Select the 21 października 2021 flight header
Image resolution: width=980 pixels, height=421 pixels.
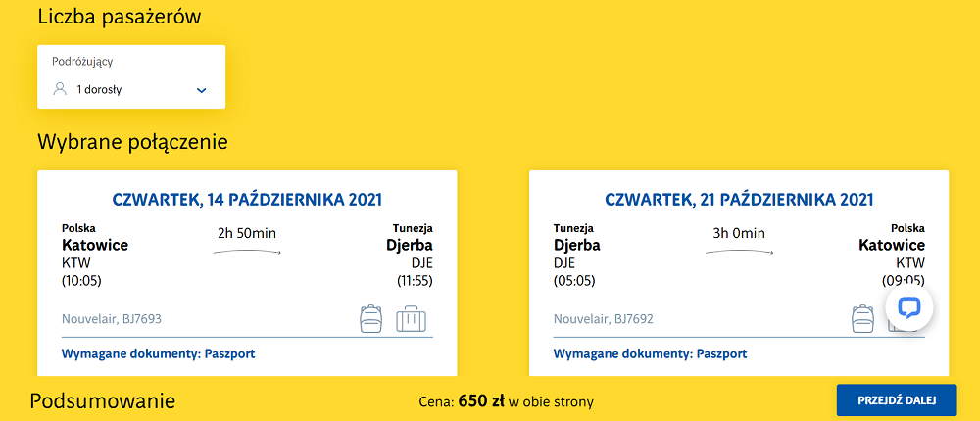tap(739, 200)
